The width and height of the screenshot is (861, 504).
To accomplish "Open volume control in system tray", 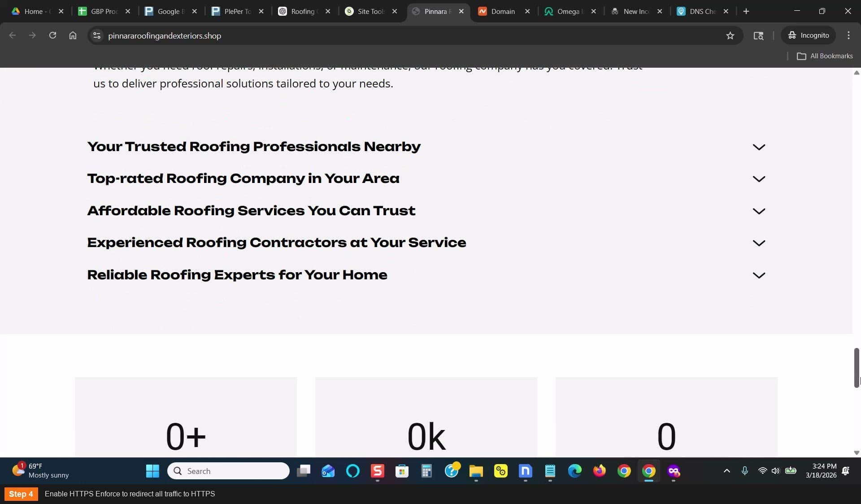I will pyautogui.click(x=775, y=471).
